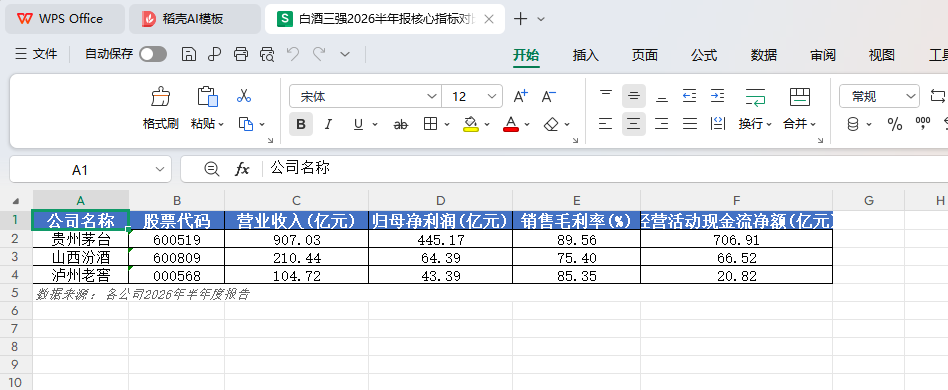Open the new tab options chevron
Image resolution: width=948 pixels, height=390 pixels.
pos(541,19)
